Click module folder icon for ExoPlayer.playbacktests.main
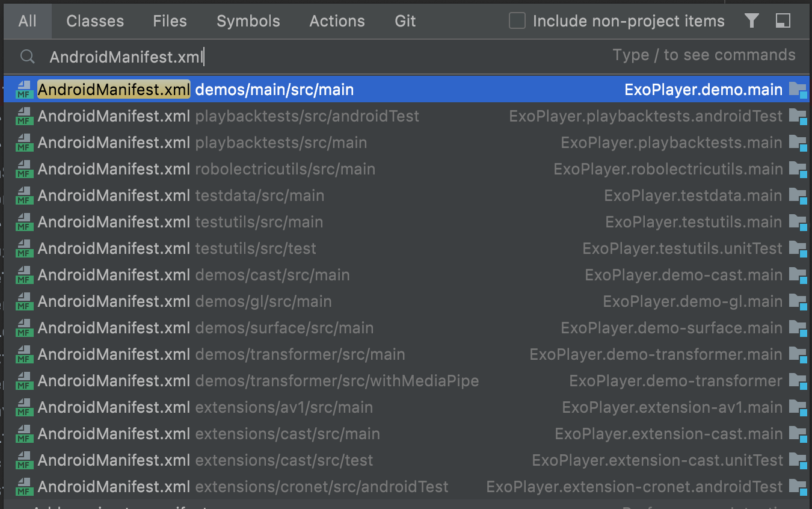The height and width of the screenshot is (509, 812). (x=798, y=143)
